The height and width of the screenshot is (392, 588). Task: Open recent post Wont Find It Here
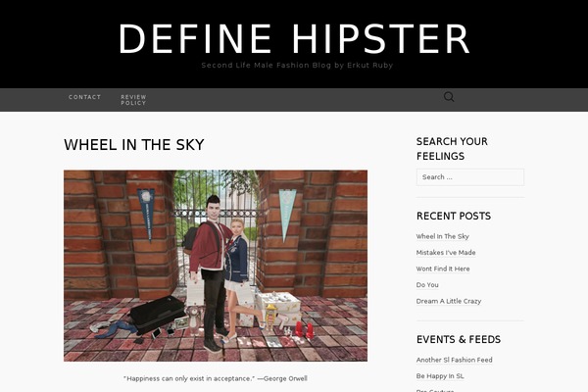[443, 269]
